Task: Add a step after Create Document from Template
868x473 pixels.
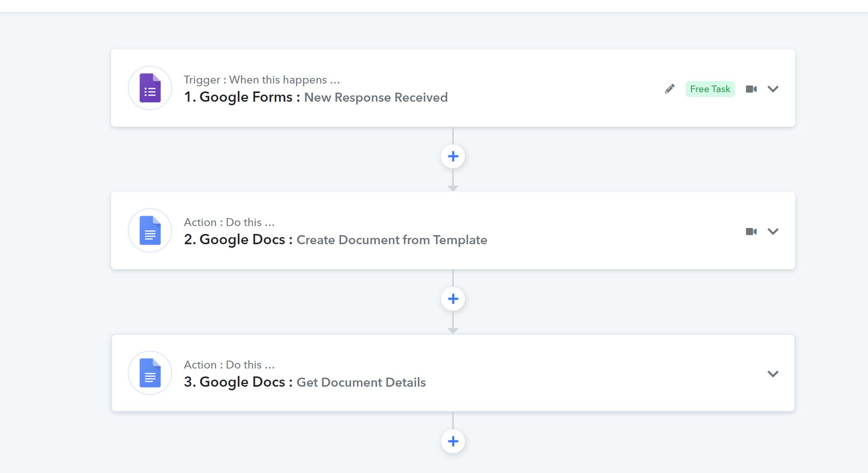Action: [453, 299]
